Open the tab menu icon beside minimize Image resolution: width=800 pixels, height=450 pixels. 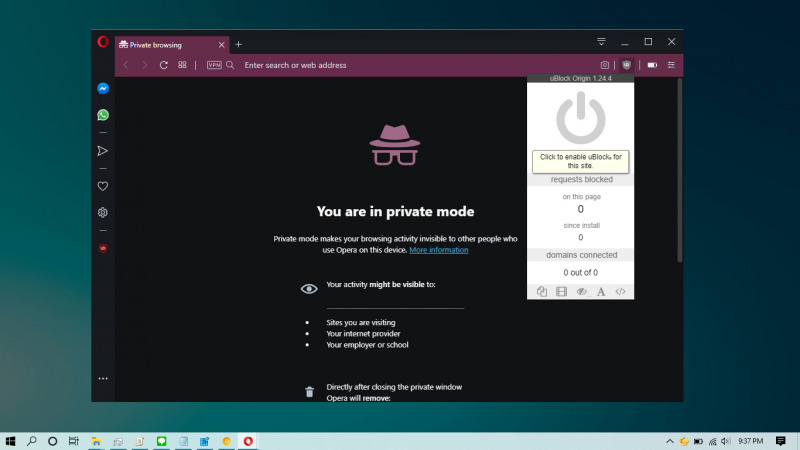(x=602, y=42)
